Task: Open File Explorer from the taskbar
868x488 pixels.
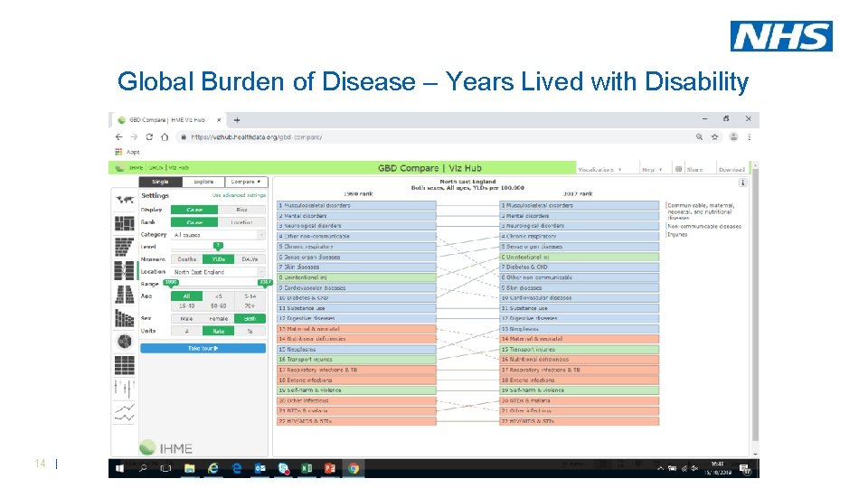Action: tap(189, 469)
